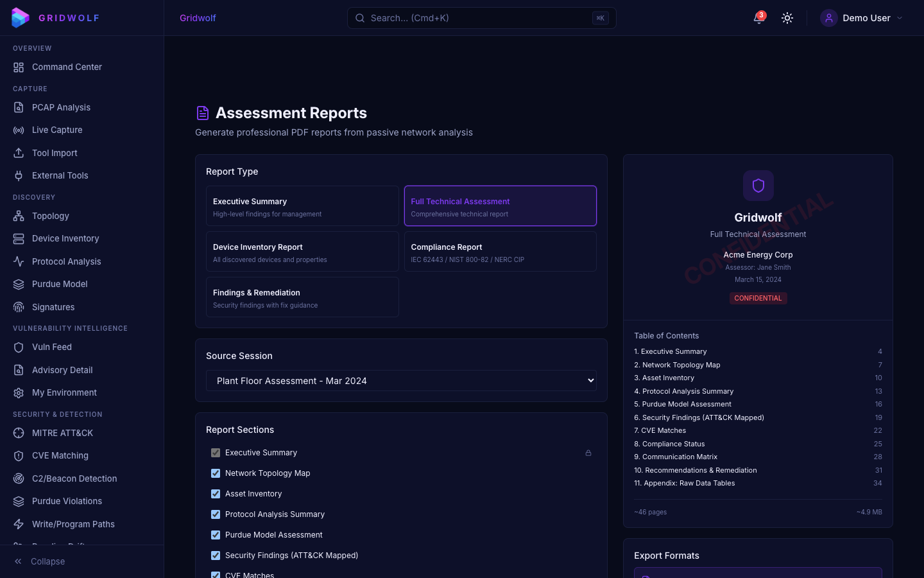
Task: Uncheck Security Findings (ATT&CK Mapped)
Action: point(215,556)
